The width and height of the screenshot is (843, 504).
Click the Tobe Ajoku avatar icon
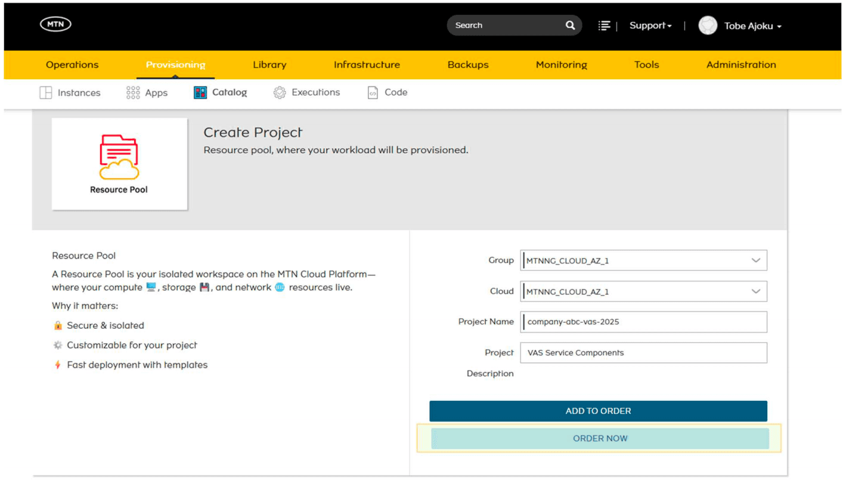pyautogui.click(x=708, y=25)
